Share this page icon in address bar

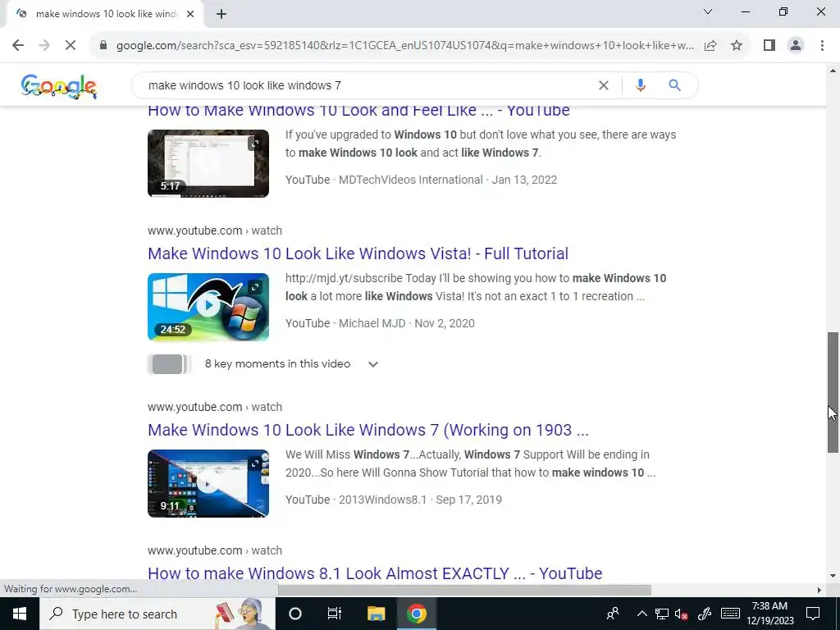(710, 46)
